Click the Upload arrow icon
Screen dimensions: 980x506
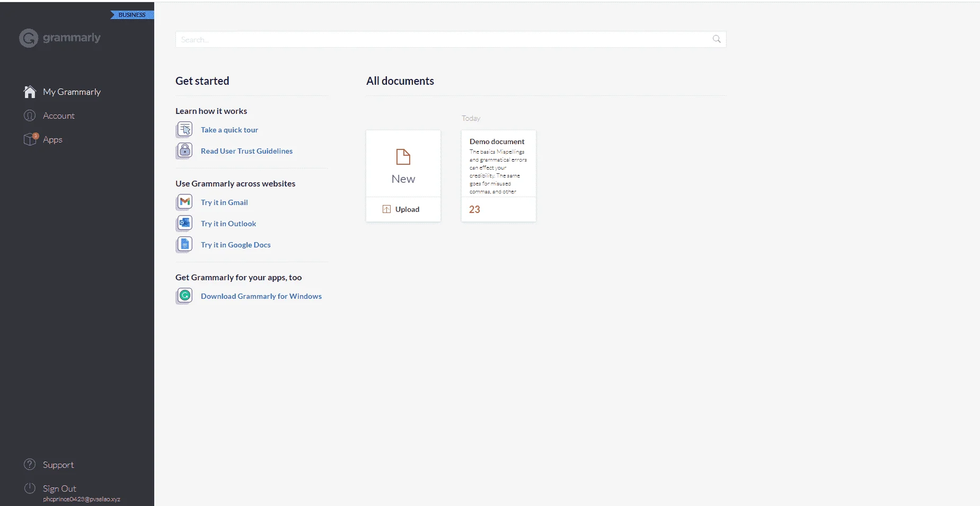click(386, 209)
